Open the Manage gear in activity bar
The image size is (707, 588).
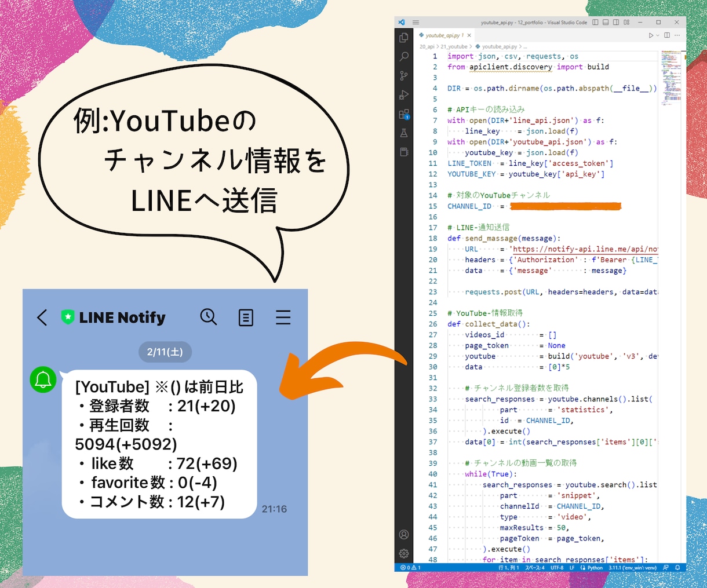click(404, 554)
